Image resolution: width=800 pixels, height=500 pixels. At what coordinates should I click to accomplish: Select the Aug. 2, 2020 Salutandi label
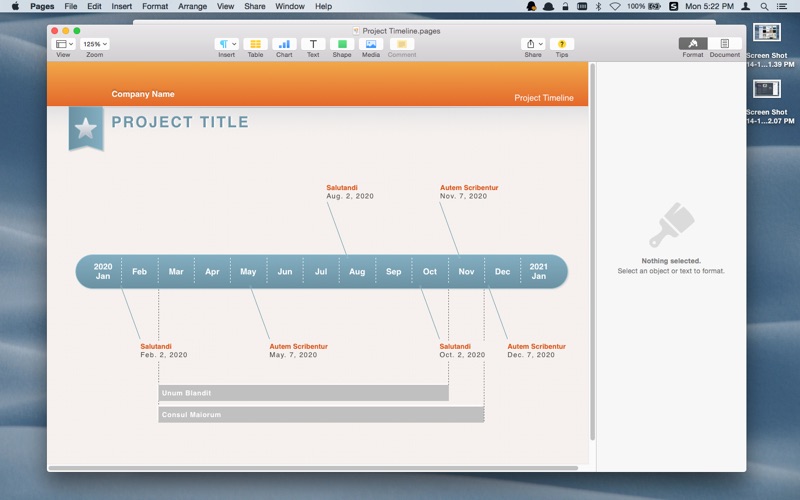click(350, 192)
